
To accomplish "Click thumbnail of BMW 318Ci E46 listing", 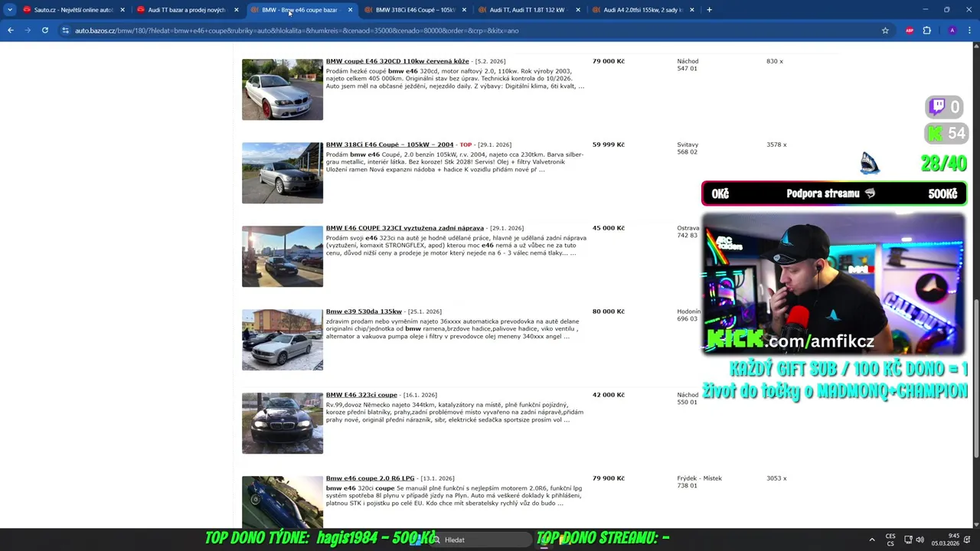I will (283, 173).
